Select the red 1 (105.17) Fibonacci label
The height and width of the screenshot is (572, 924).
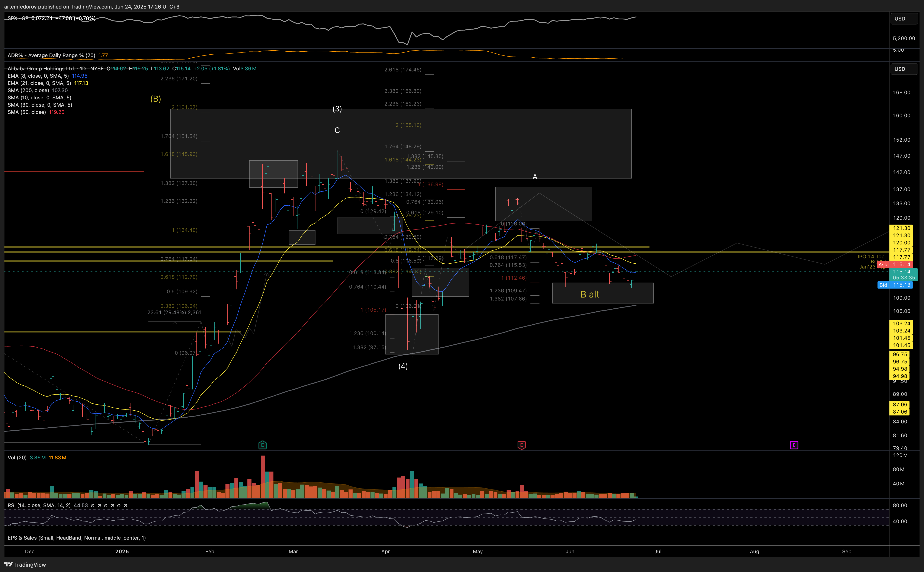coord(373,310)
